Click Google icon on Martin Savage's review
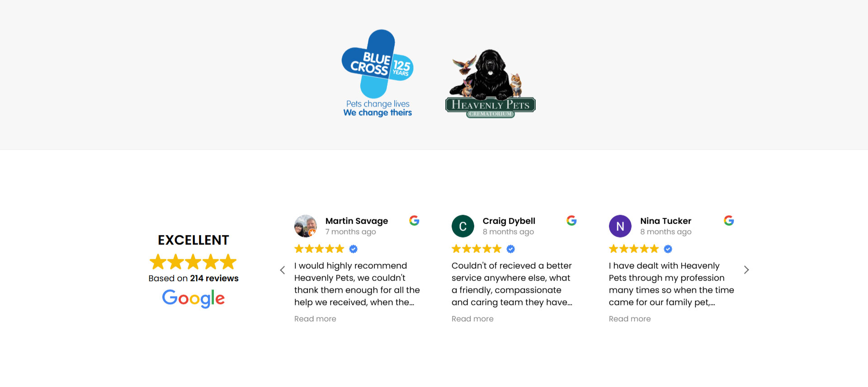This screenshot has height=387, width=868. coord(414,220)
